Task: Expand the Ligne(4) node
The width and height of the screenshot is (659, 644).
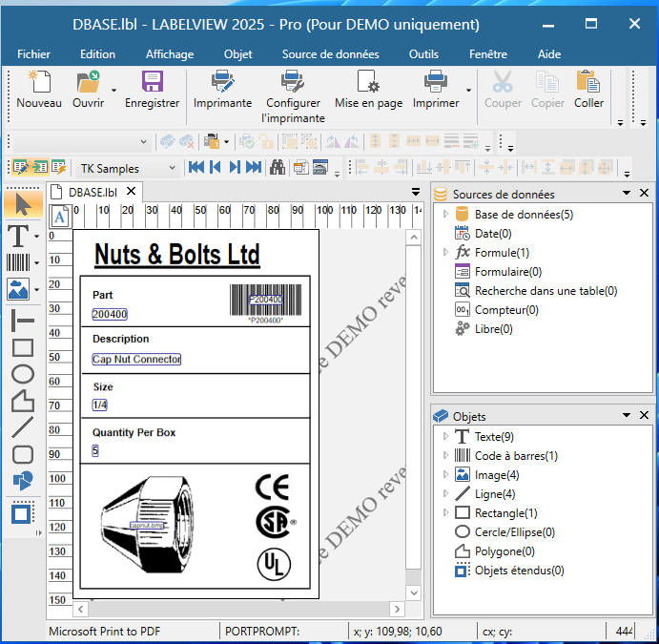Action: point(445,493)
